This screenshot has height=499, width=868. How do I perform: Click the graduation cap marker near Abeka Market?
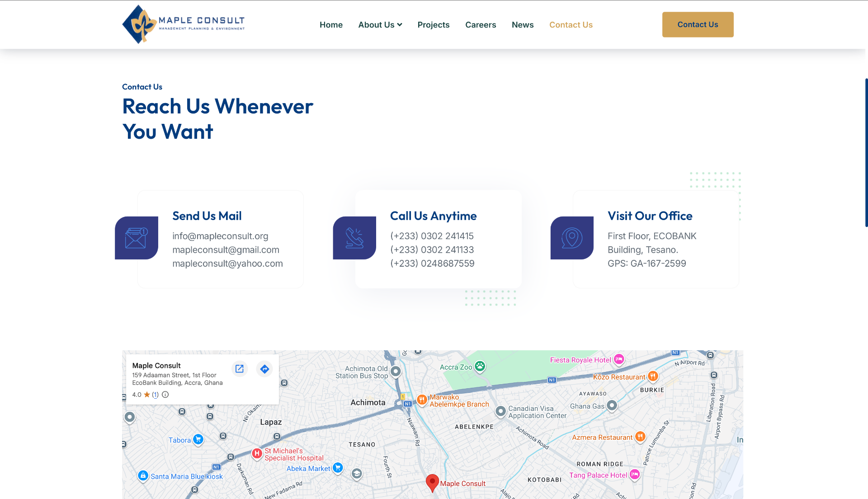tap(357, 474)
